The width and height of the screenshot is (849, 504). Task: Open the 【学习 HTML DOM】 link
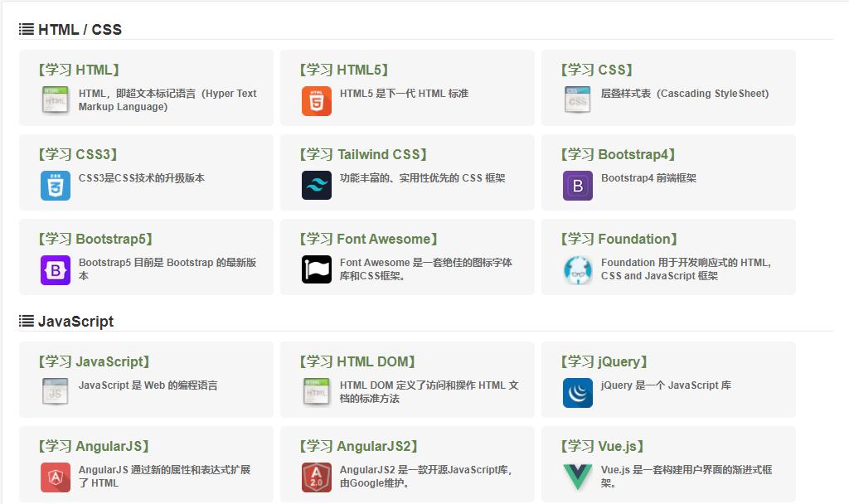click(x=357, y=361)
